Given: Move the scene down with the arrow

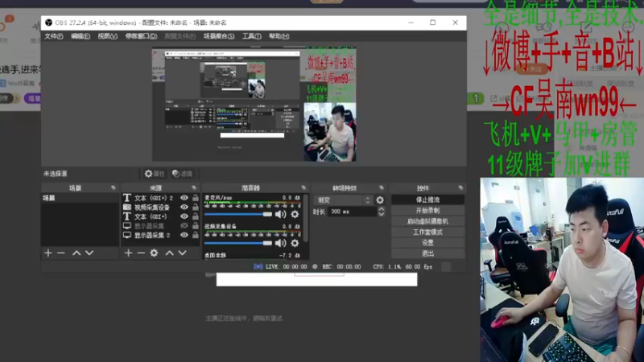Looking at the screenshot, I should 89,253.
